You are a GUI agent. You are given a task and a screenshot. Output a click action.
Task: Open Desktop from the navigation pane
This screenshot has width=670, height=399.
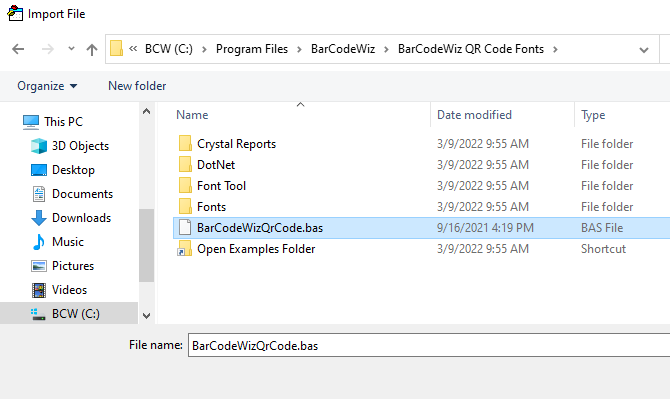tap(73, 170)
